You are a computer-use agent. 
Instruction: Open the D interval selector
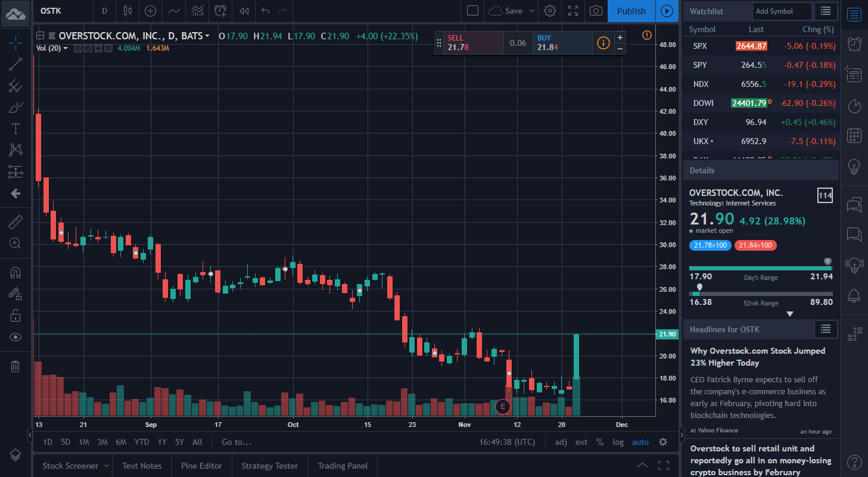coord(105,11)
